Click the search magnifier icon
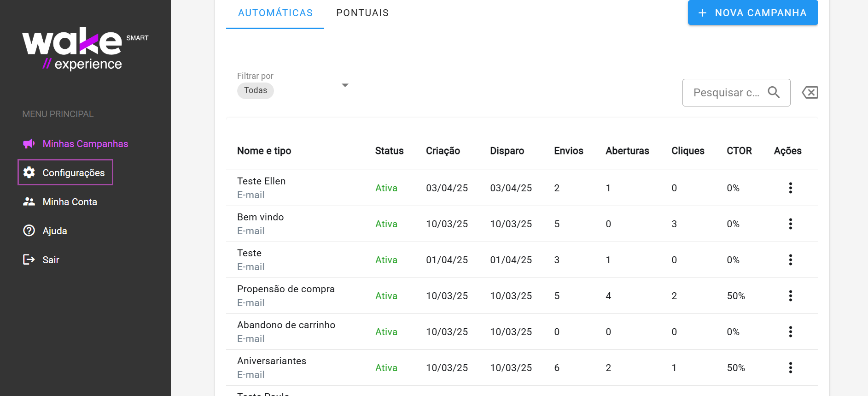The height and width of the screenshot is (396, 868). tap(774, 92)
